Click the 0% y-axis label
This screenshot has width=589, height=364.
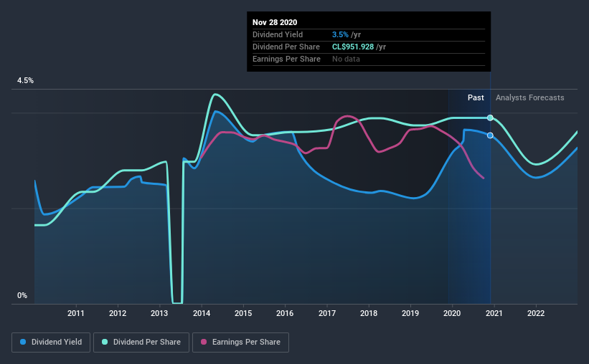(22, 296)
